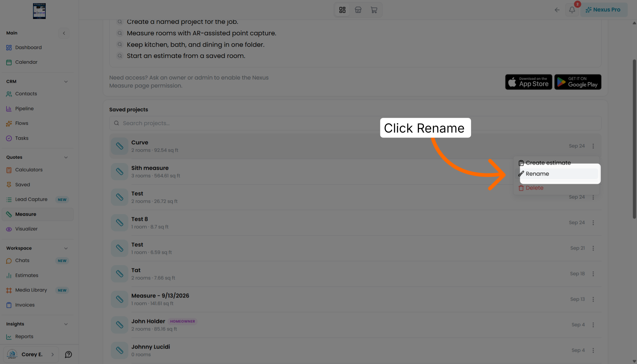
Task: Open Chats in the Workspace section
Action: (37, 260)
